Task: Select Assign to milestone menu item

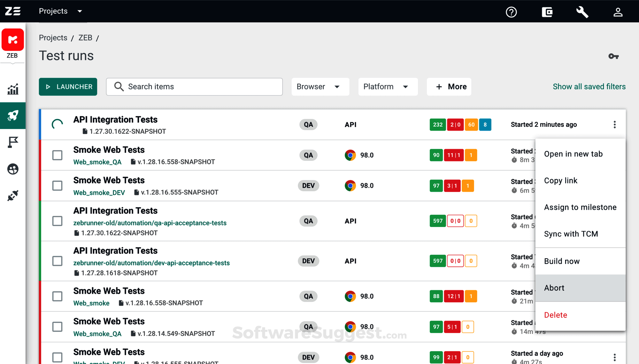Action: coord(580,207)
